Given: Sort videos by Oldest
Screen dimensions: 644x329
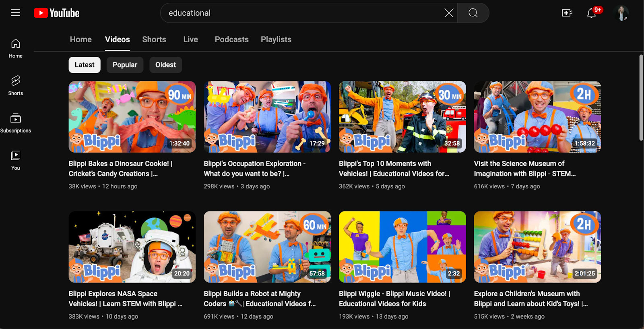Looking at the screenshot, I should (x=166, y=65).
